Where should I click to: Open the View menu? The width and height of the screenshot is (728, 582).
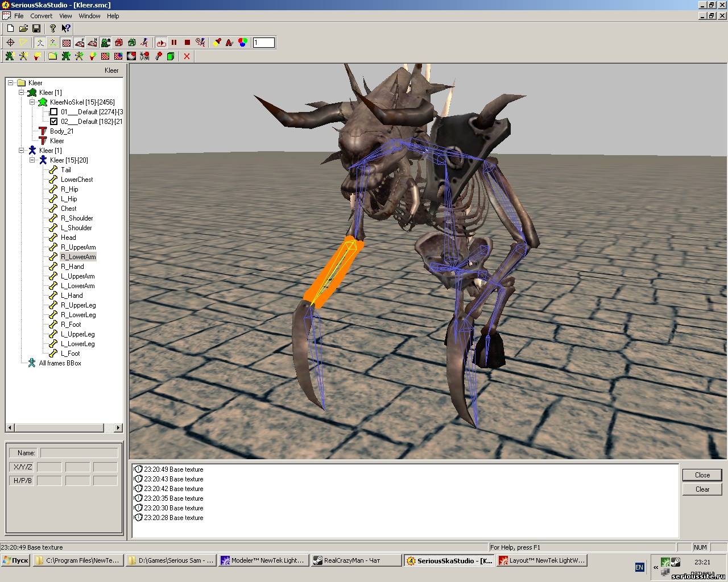click(x=66, y=16)
